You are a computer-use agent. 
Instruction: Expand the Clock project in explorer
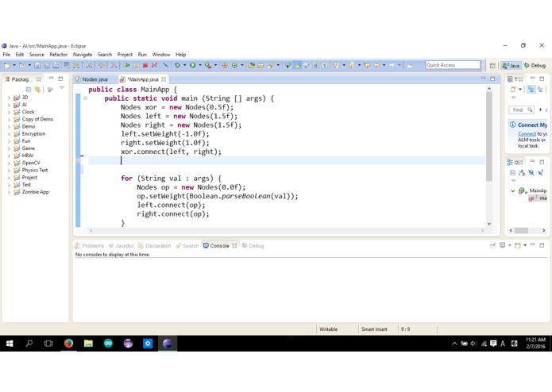point(9,112)
